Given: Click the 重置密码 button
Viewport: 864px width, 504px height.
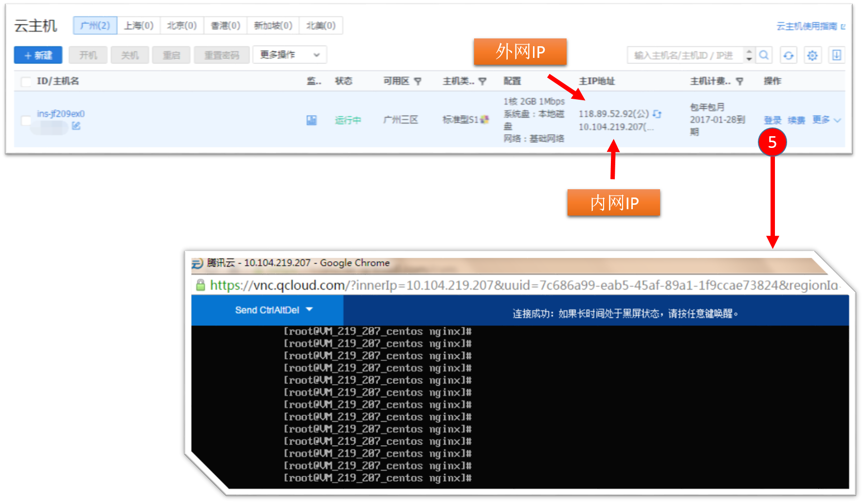Looking at the screenshot, I should click(x=222, y=55).
